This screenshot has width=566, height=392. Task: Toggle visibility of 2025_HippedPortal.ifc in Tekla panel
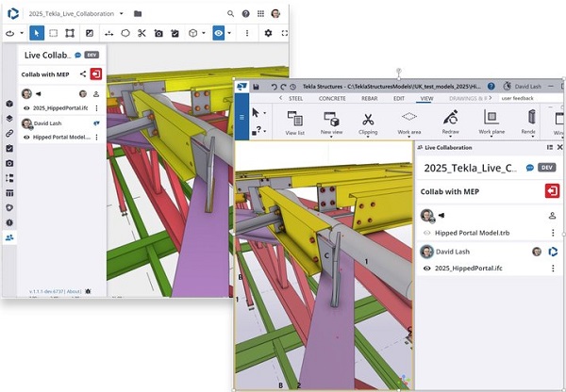(427, 269)
